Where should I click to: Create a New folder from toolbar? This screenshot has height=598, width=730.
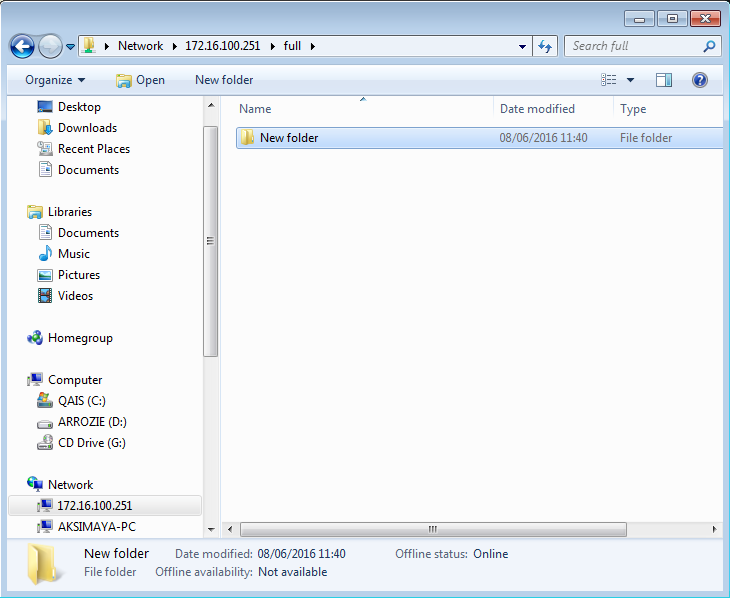(x=224, y=80)
